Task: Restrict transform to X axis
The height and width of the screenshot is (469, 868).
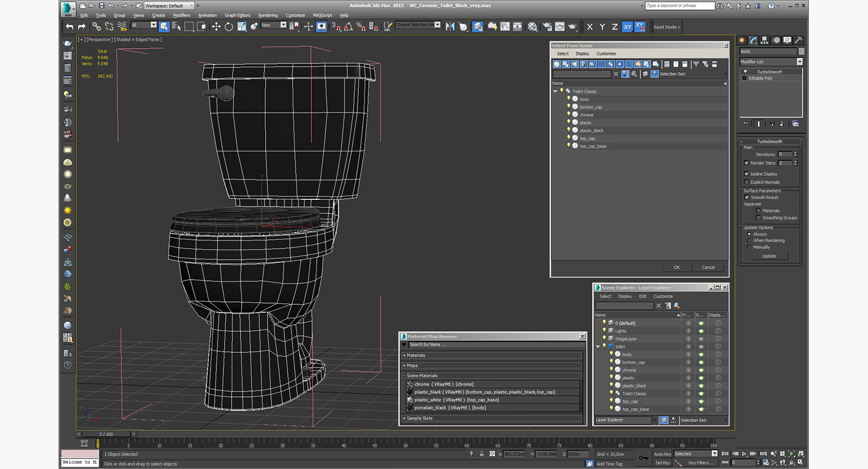Action: point(589,27)
